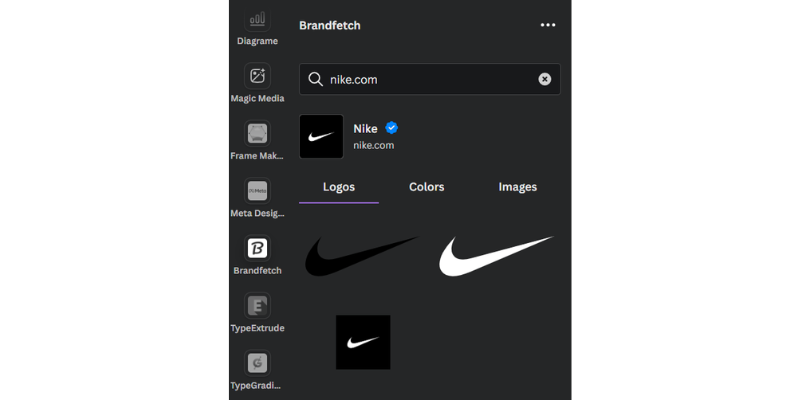This screenshot has height=400, width=800.
Task: Click the search magnifier icon
Action: [x=315, y=79]
